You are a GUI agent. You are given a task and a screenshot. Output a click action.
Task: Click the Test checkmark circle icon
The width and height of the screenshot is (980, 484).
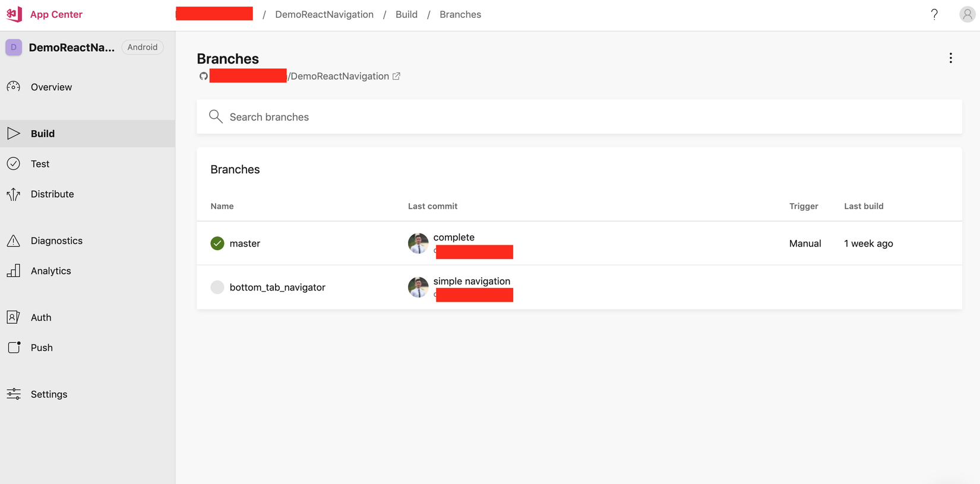14,164
